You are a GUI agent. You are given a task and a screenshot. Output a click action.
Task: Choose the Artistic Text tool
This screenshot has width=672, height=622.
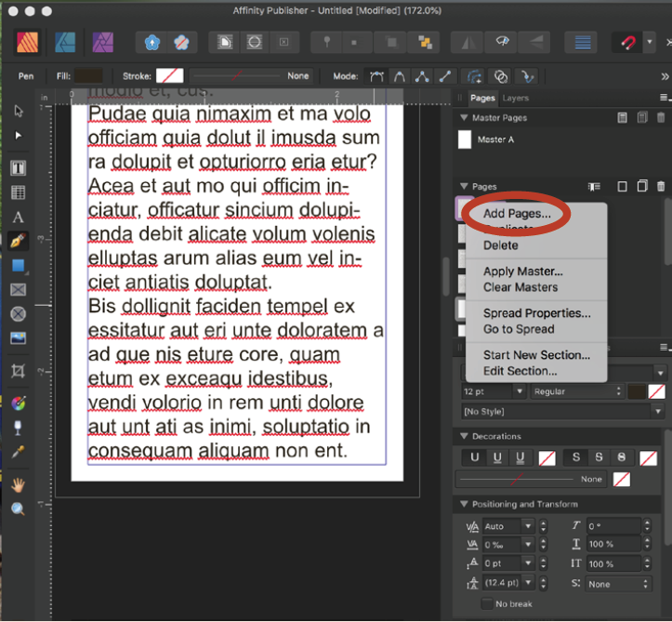(x=18, y=217)
